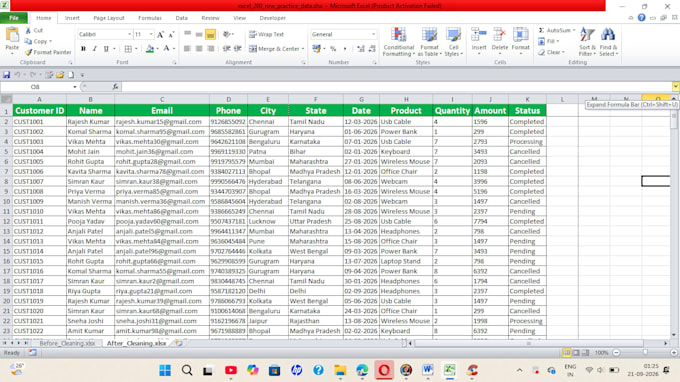Increase decimal places
The width and height of the screenshot is (680, 382).
point(360,49)
